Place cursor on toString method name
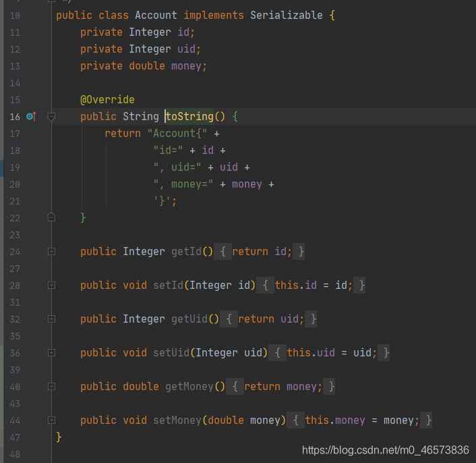Screen dimensions: 476x463 pos(189,116)
